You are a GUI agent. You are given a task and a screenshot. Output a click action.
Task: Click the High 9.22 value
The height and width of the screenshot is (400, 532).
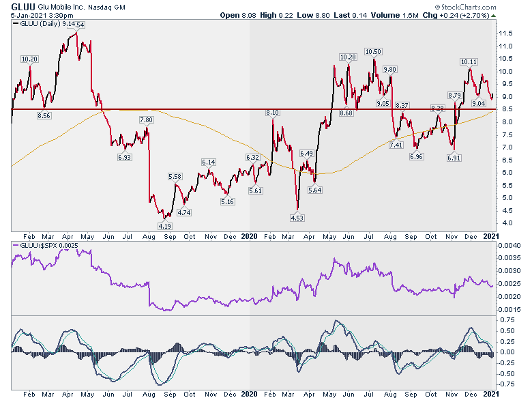(276, 15)
